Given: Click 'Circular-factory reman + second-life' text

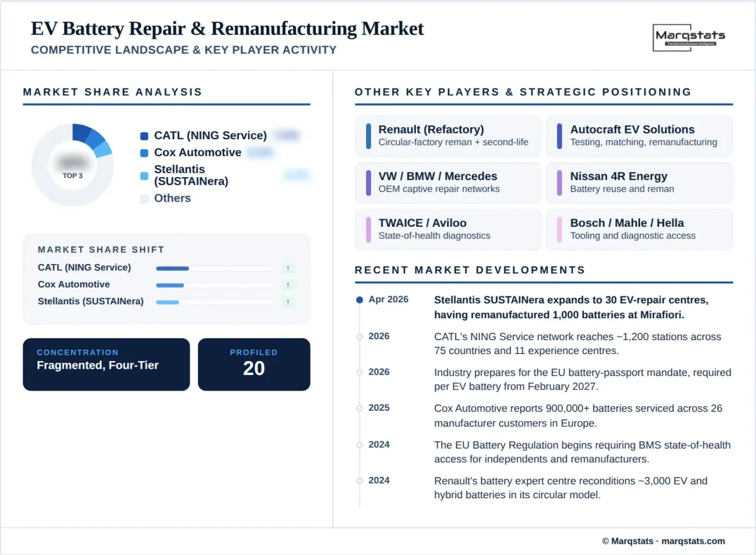Looking at the screenshot, I should click(454, 142).
